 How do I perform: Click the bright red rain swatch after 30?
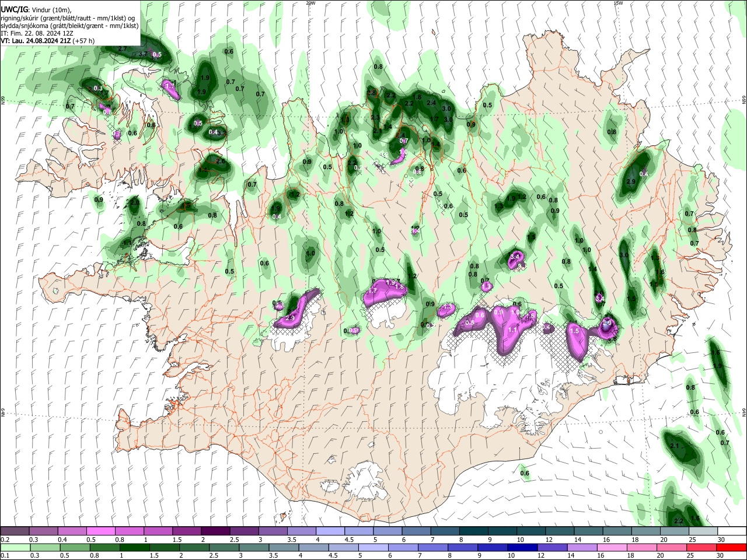731,547
